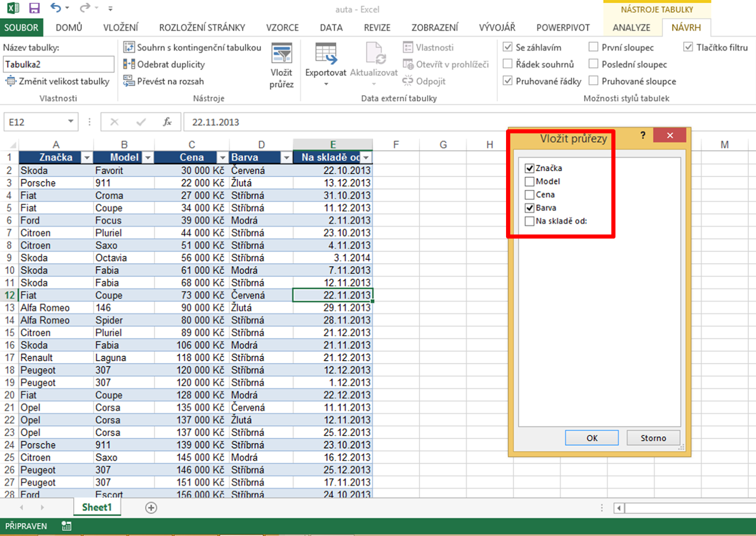The width and height of the screenshot is (756, 536).
Task: Switch to the VZORCE tab
Action: pyautogui.click(x=283, y=27)
